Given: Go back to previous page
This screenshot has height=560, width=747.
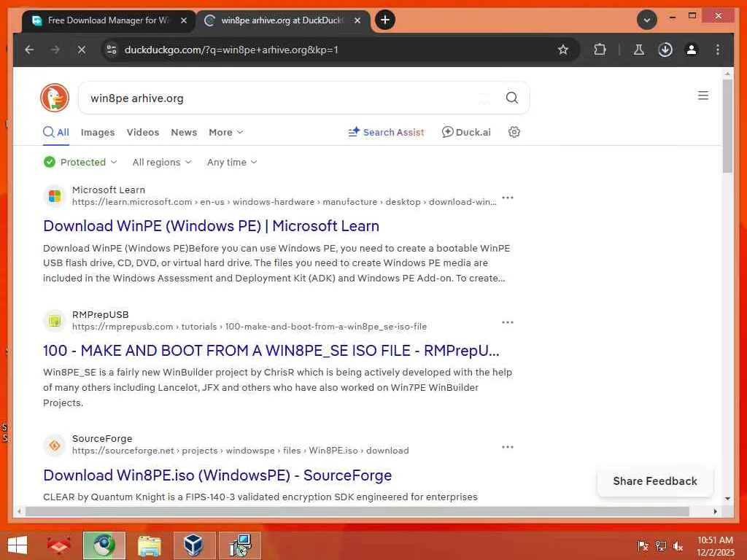Looking at the screenshot, I should [x=29, y=50].
